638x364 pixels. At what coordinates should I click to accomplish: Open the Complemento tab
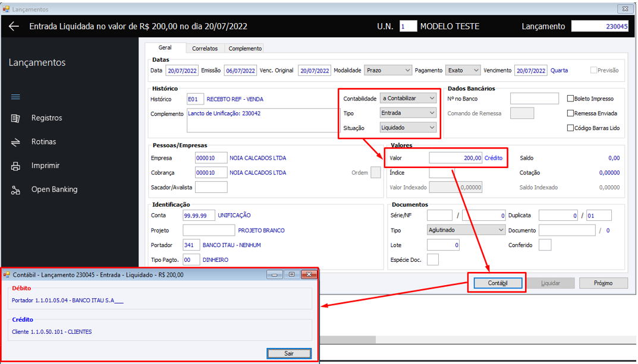245,48
